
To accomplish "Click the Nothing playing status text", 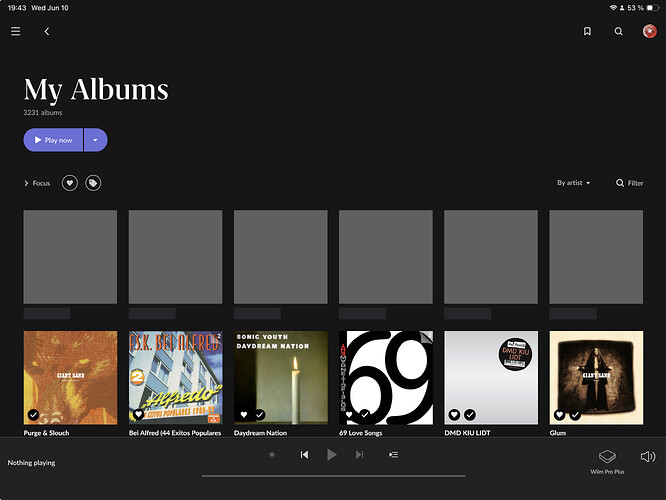I will (31, 463).
